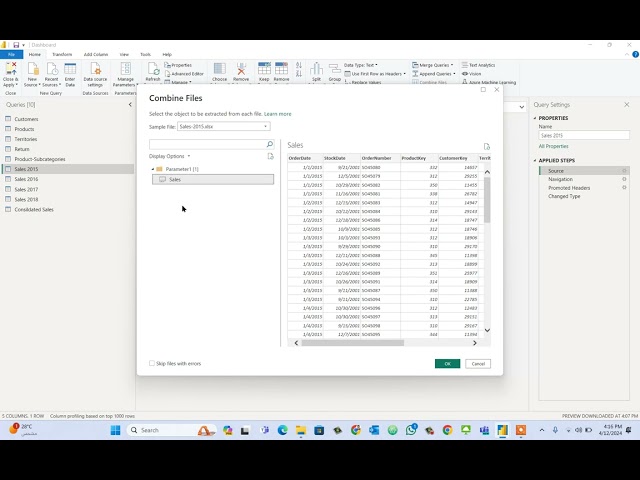
Task: Open Microsoft Edge from the taskbar
Action: click(282, 430)
